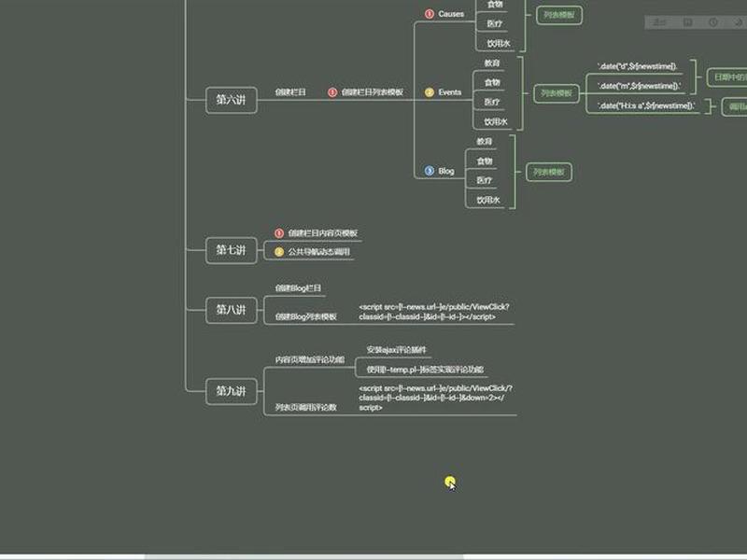This screenshot has height=560, width=747.
Task: Select the date("d",$r[newstime]) node
Action: tap(638, 66)
